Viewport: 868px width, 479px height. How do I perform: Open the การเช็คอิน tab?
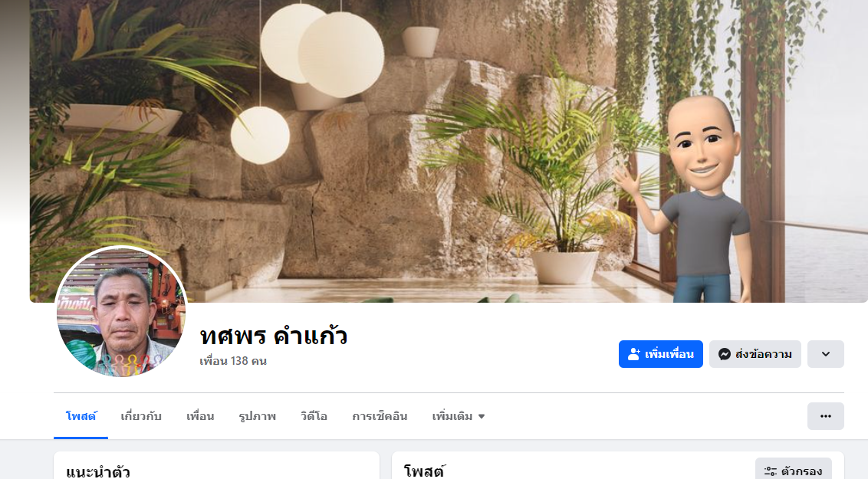pyautogui.click(x=380, y=416)
